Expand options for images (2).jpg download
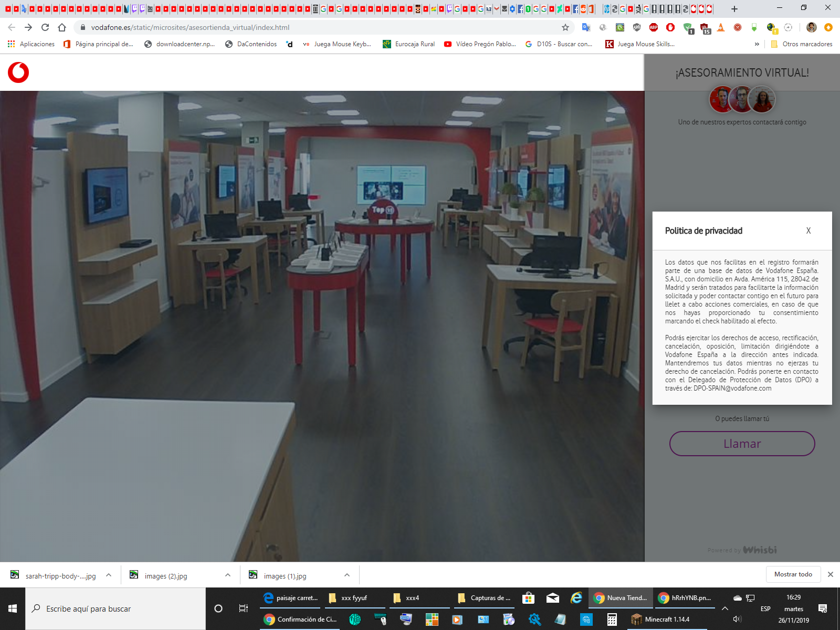The height and width of the screenshot is (630, 840). coord(228,575)
